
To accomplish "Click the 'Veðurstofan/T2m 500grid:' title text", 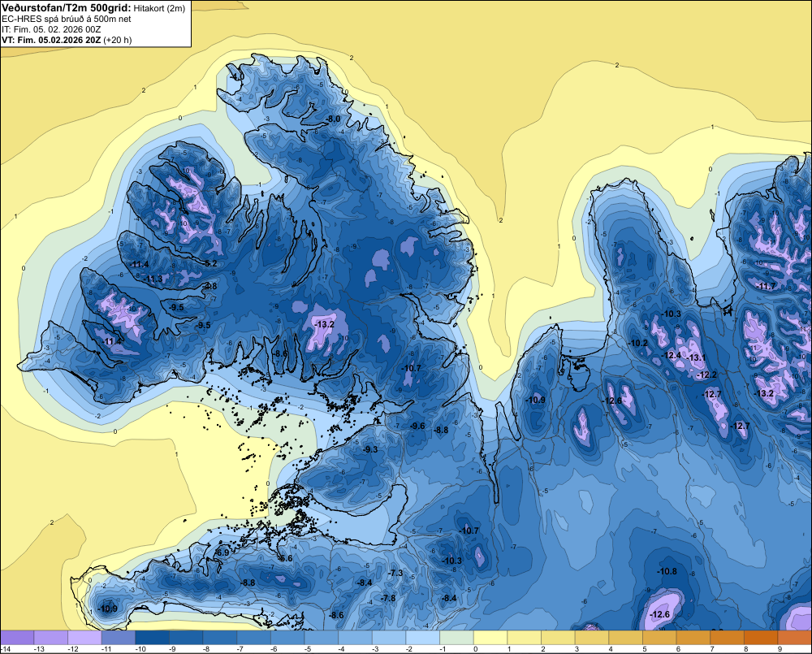I will [67, 8].
